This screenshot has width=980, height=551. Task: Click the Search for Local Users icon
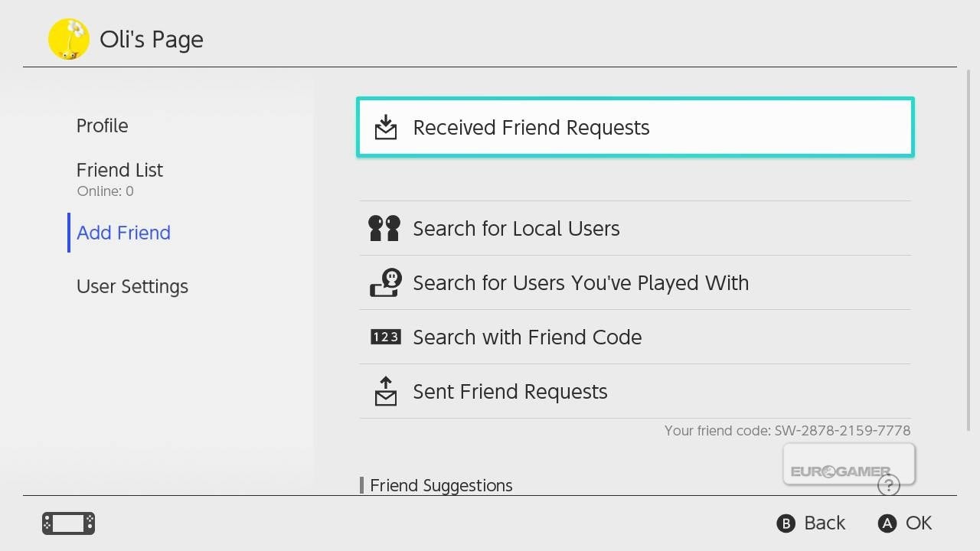(384, 228)
